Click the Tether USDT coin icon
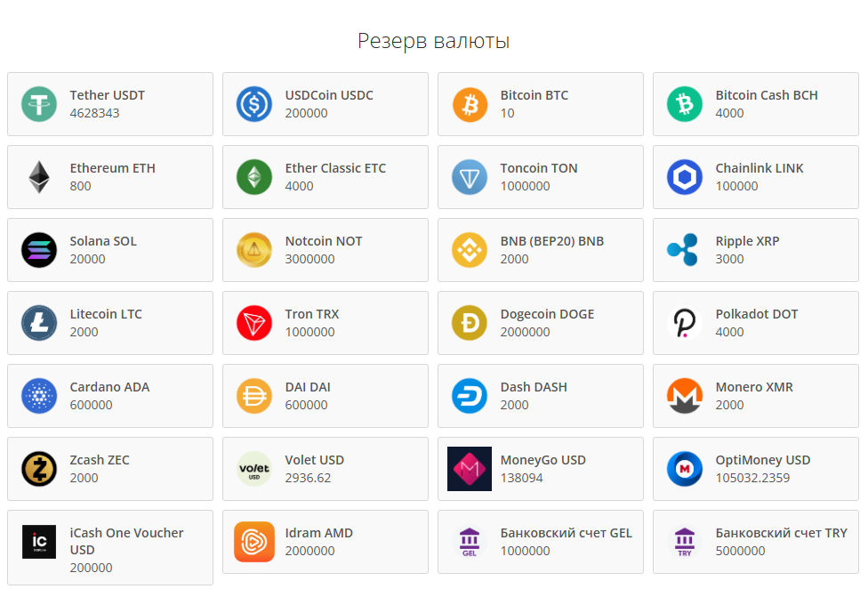Viewport: 868px width, 589px height. [x=39, y=104]
